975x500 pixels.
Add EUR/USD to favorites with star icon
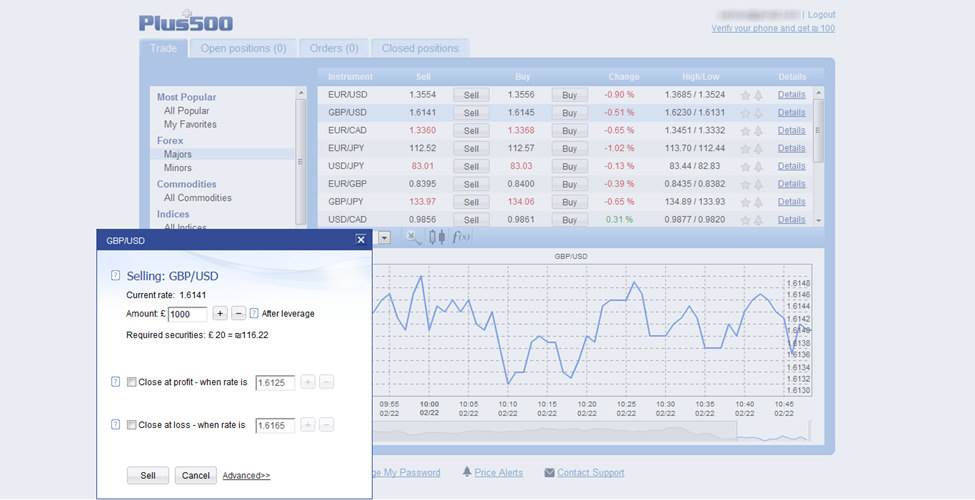point(745,95)
